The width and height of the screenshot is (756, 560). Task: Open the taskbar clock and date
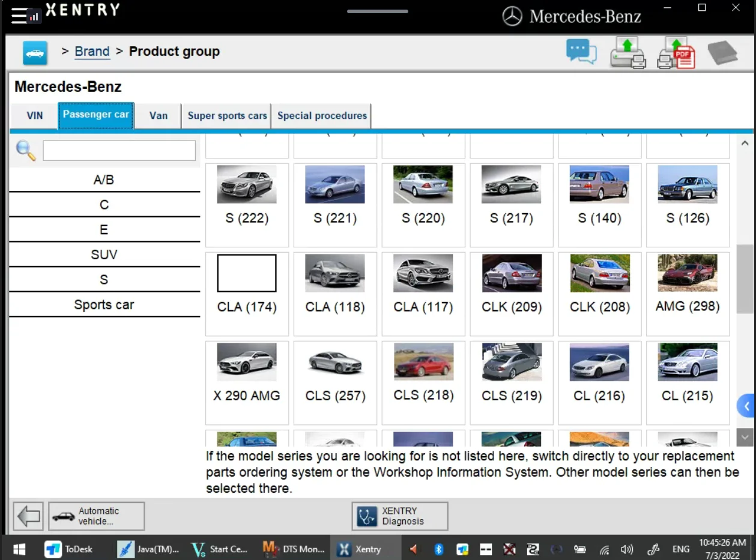pos(722,548)
